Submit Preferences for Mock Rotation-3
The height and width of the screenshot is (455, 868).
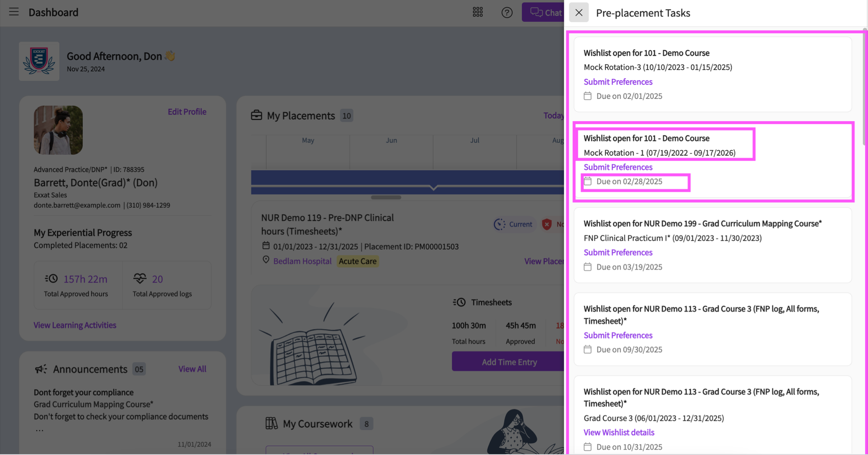(618, 82)
